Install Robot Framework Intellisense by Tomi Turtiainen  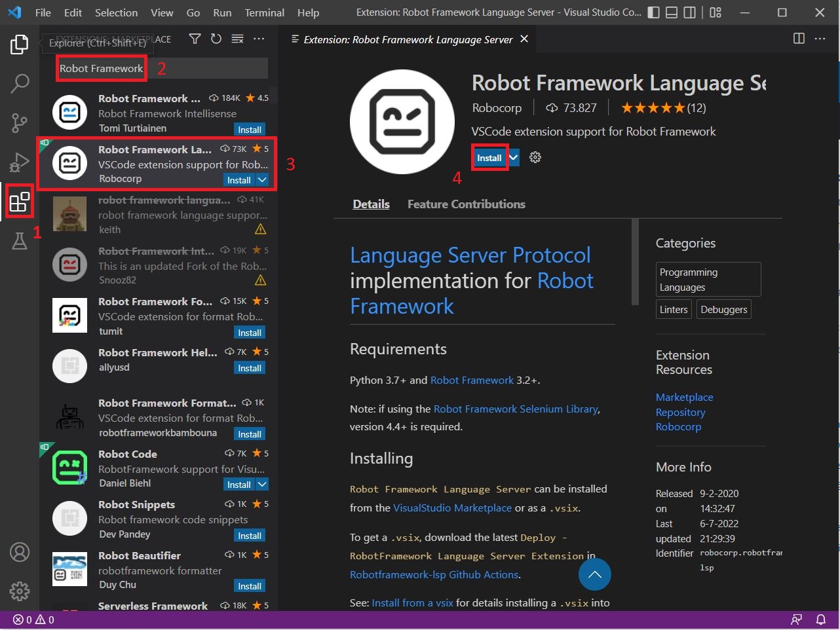click(x=250, y=130)
